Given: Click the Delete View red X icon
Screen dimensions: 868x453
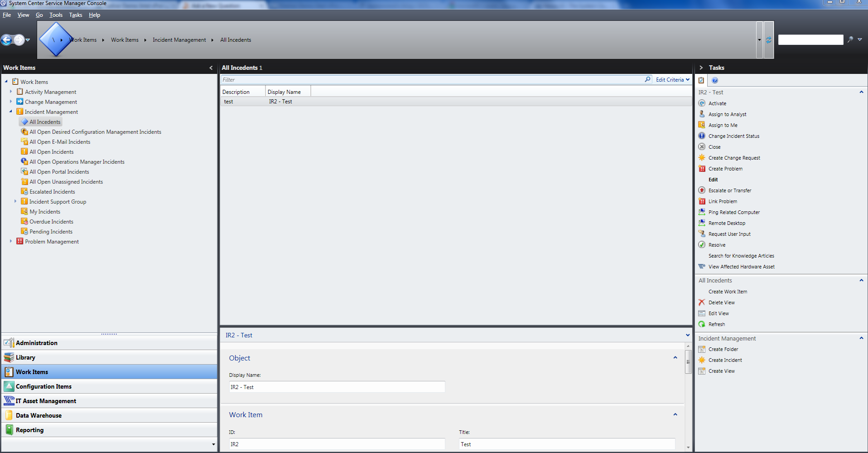Looking at the screenshot, I should [702, 302].
